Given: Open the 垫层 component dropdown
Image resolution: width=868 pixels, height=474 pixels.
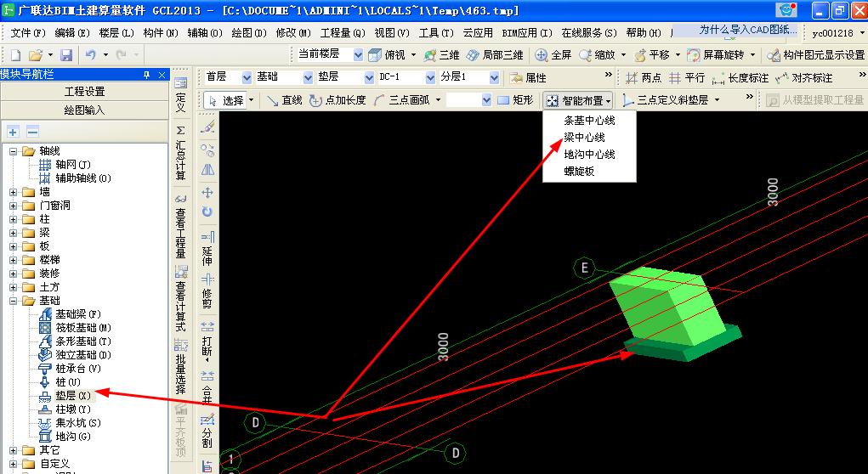Looking at the screenshot, I should (369, 77).
